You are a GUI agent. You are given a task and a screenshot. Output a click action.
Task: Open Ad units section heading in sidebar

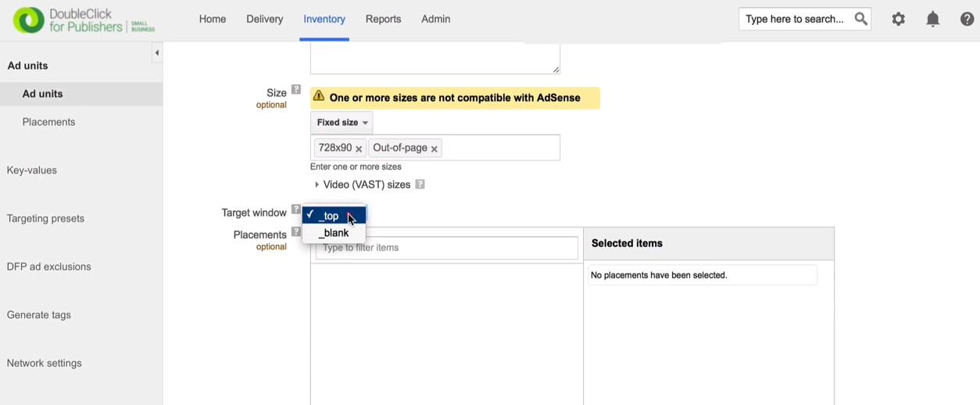click(x=28, y=66)
